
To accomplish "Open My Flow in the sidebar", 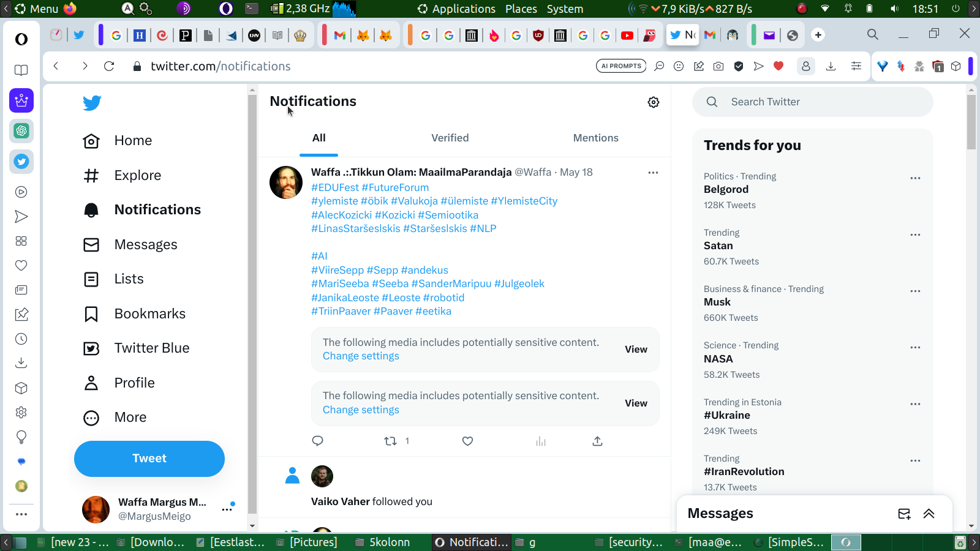I will [x=21, y=217].
